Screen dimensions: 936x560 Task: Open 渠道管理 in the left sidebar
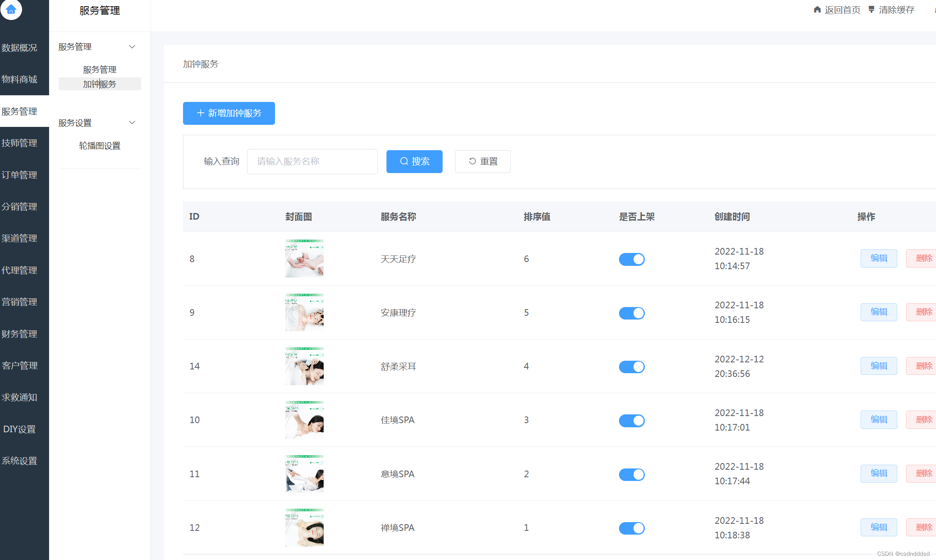click(x=19, y=238)
